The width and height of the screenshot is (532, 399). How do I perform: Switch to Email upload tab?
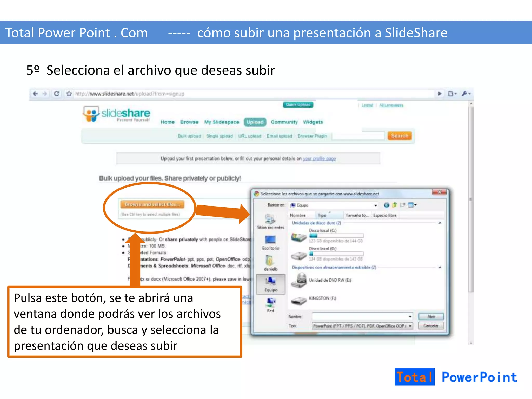(x=279, y=136)
